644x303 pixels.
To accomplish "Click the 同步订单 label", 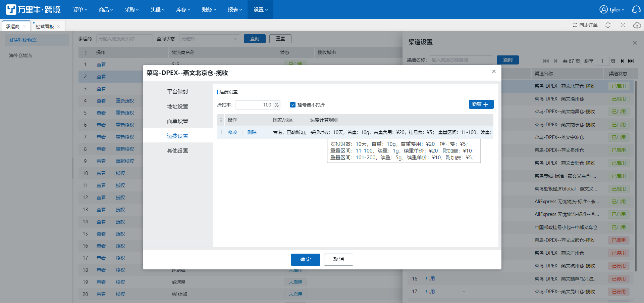I will click(x=588, y=25).
